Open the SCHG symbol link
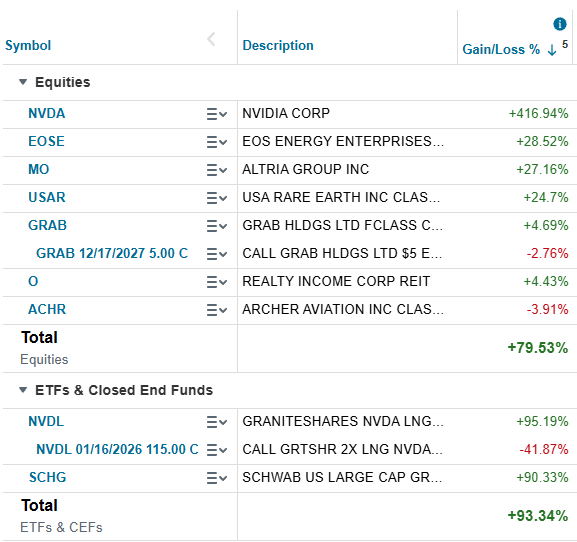 pyautogui.click(x=47, y=477)
